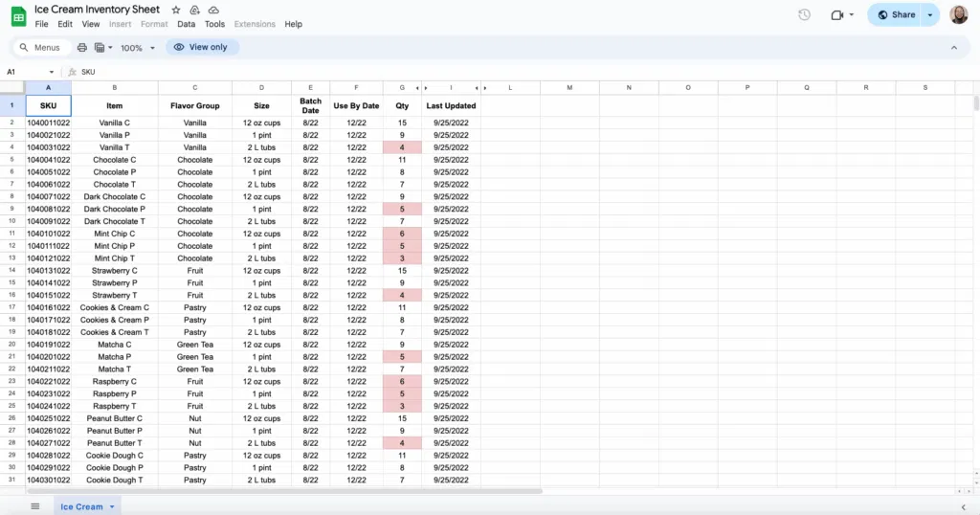The height and width of the screenshot is (515, 980).
Task: Click the horizontal scrollbar thumb
Action: pos(284,491)
